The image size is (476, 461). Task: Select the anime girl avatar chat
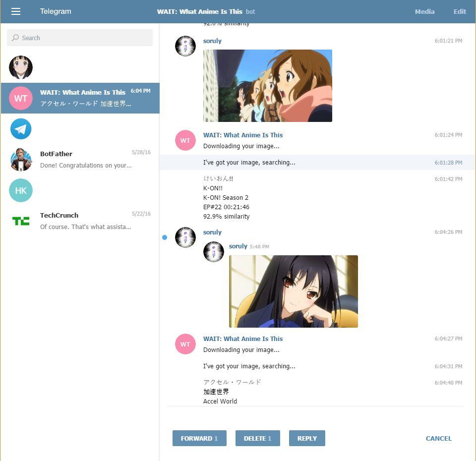coord(21,67)
